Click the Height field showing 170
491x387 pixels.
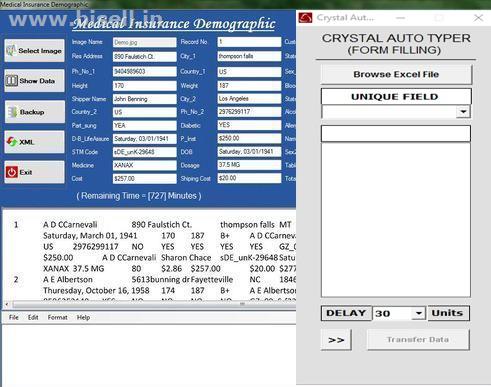[x=144, y=86]
